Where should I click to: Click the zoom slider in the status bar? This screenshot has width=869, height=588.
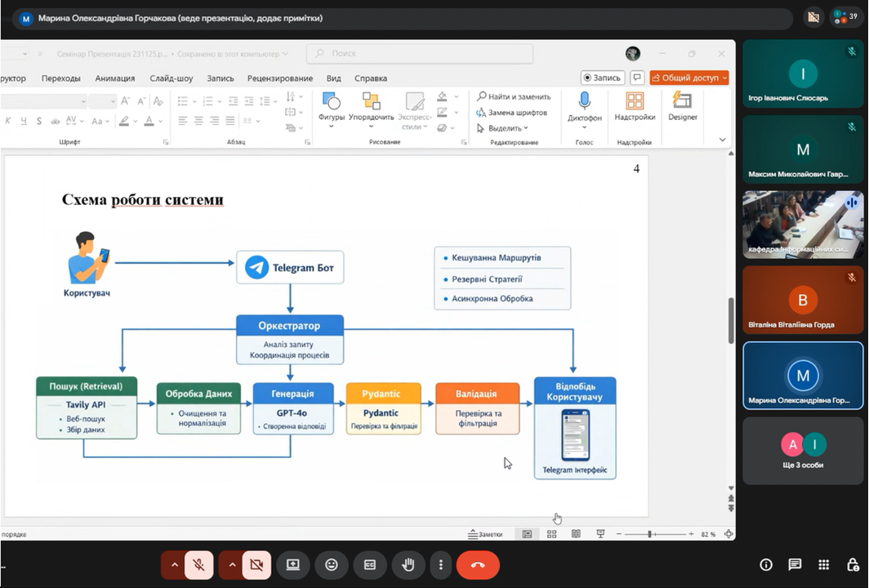650,534
